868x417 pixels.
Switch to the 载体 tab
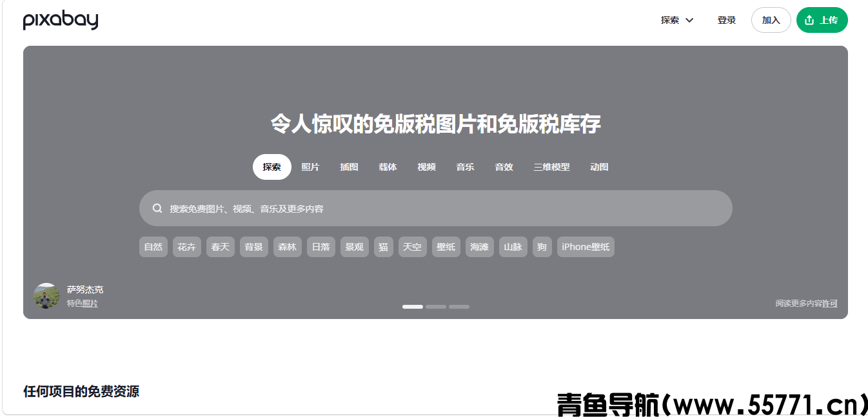tap(388, 167)
